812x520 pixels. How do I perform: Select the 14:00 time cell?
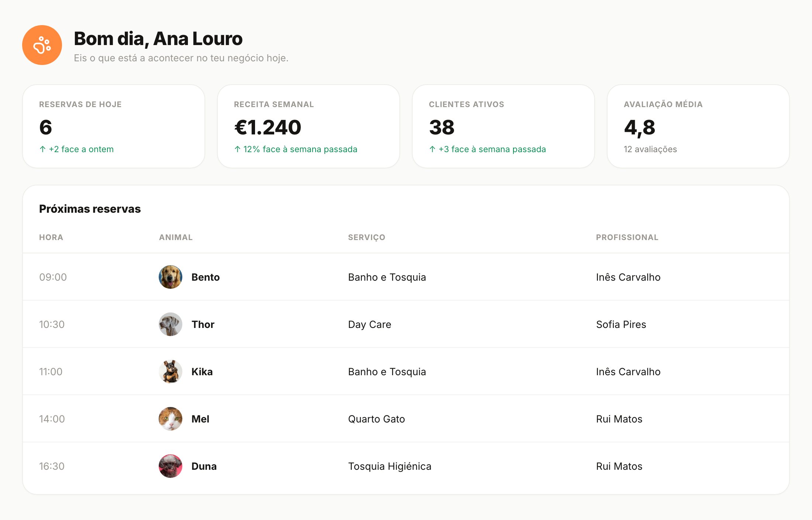[52, 419]
